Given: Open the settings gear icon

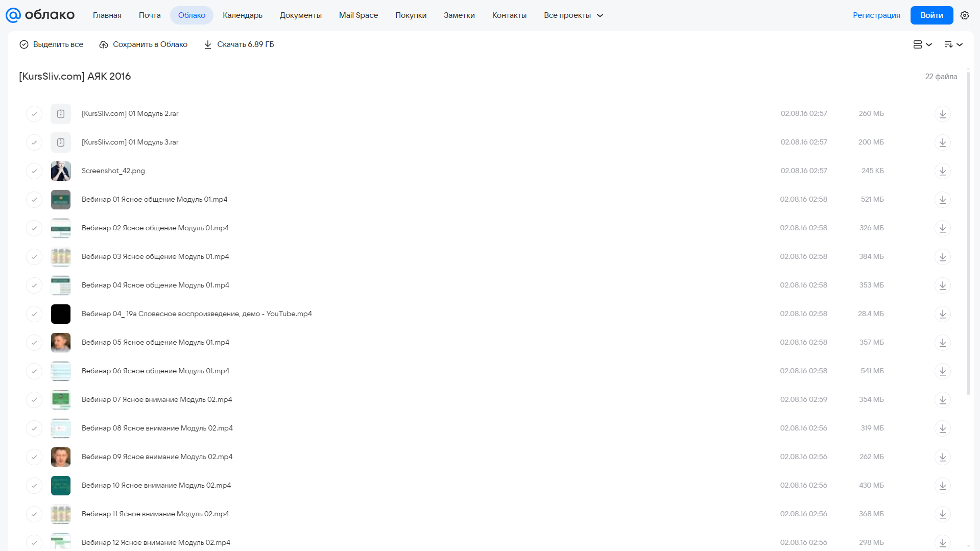Looking at the screenshot, I should point(965,15).
